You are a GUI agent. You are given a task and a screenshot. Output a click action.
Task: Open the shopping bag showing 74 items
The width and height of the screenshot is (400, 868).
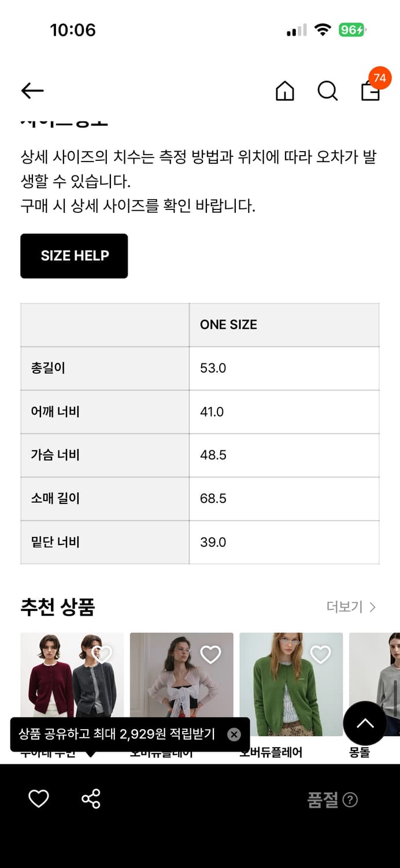pos(370,93)
